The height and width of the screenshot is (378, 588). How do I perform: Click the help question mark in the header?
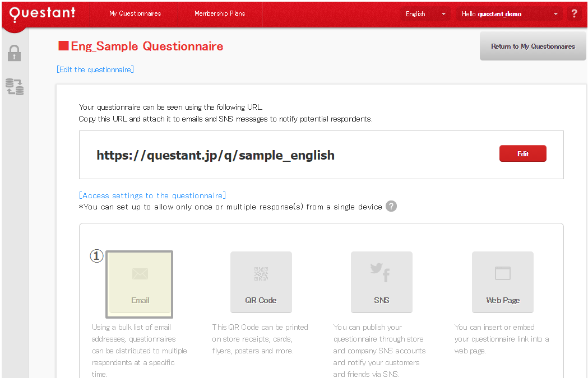click(574, 14)
